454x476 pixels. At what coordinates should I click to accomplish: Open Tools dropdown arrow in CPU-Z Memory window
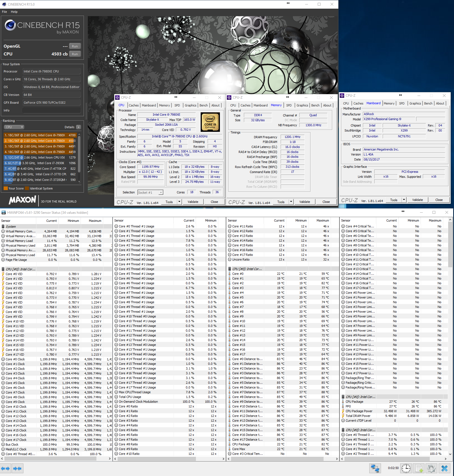pyautogui.click(x=291, y=202)
